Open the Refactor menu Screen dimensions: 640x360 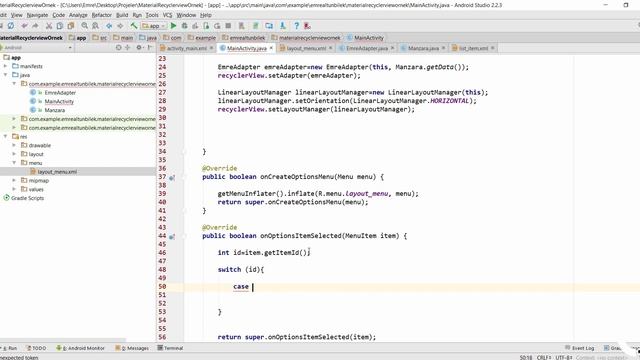101,15
